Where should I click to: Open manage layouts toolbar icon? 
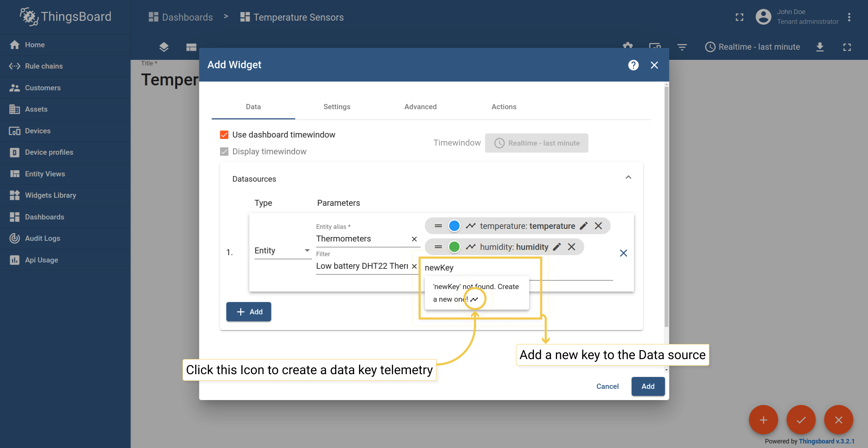(191, 47)
